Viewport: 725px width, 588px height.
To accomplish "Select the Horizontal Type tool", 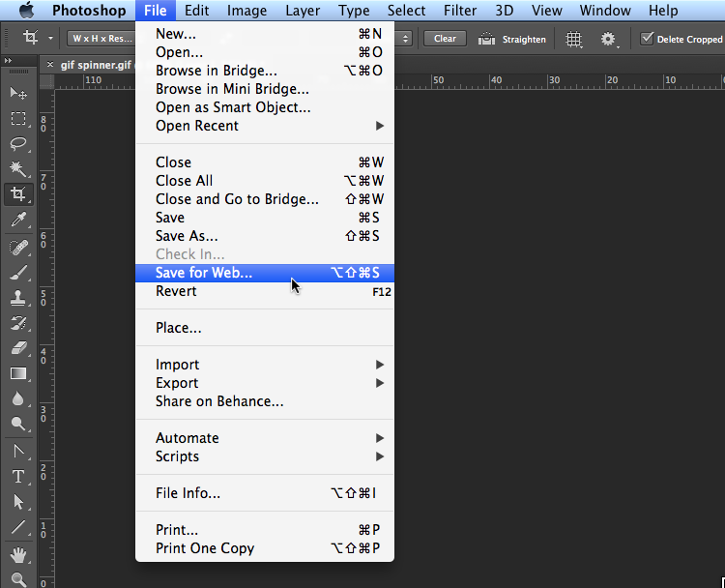I will point(18,477).
